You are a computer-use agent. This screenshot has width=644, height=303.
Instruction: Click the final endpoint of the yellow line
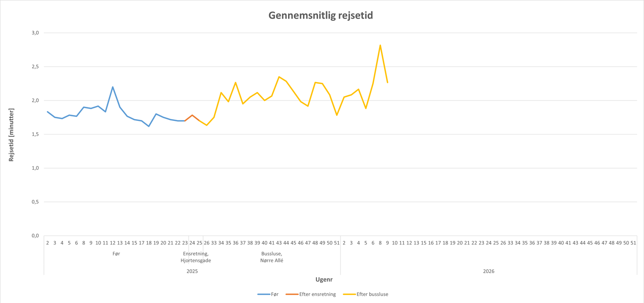pyautogui.click(x=387, y=82)
